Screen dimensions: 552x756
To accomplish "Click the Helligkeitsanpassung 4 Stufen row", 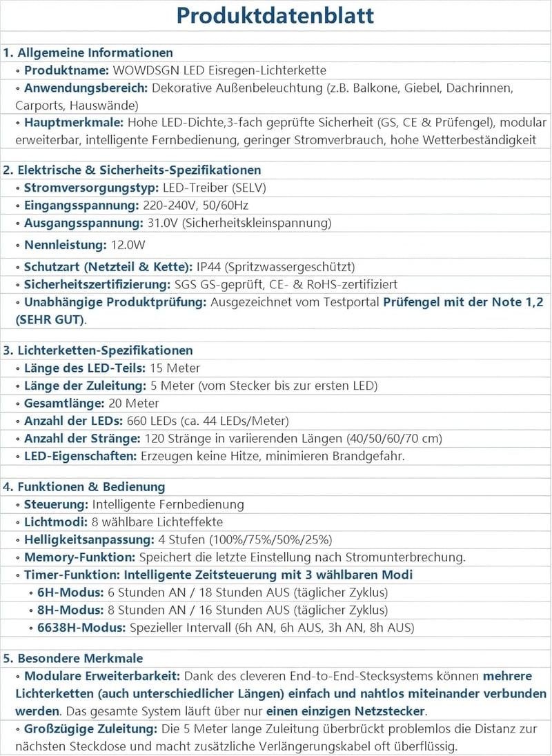I will coord(276,539).
